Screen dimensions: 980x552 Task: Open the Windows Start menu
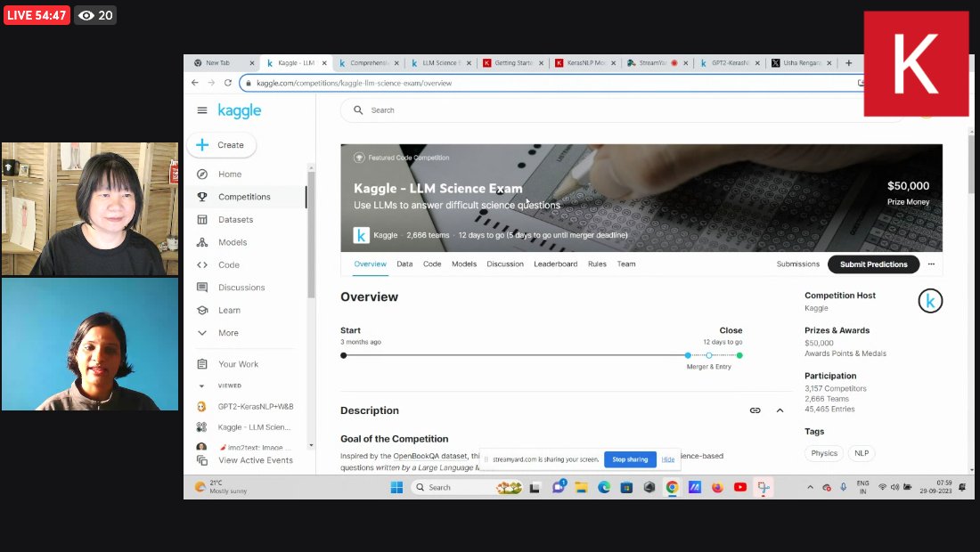[x=396, y=488]
